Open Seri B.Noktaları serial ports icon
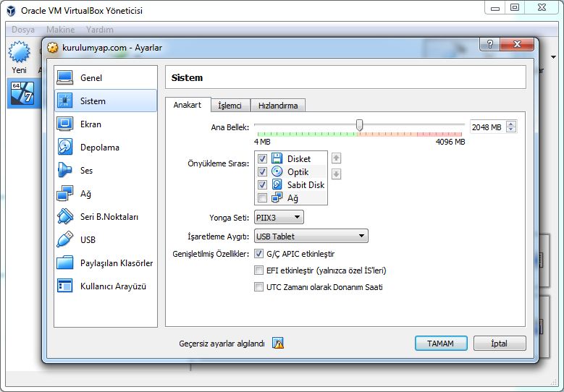 coord(64,216)
